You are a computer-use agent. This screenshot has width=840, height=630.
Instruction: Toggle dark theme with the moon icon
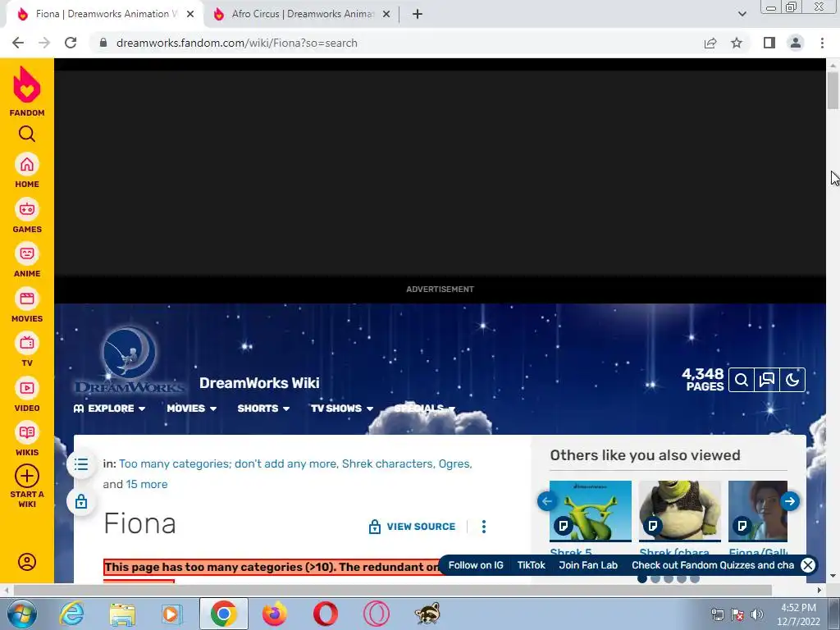[792, 380]
